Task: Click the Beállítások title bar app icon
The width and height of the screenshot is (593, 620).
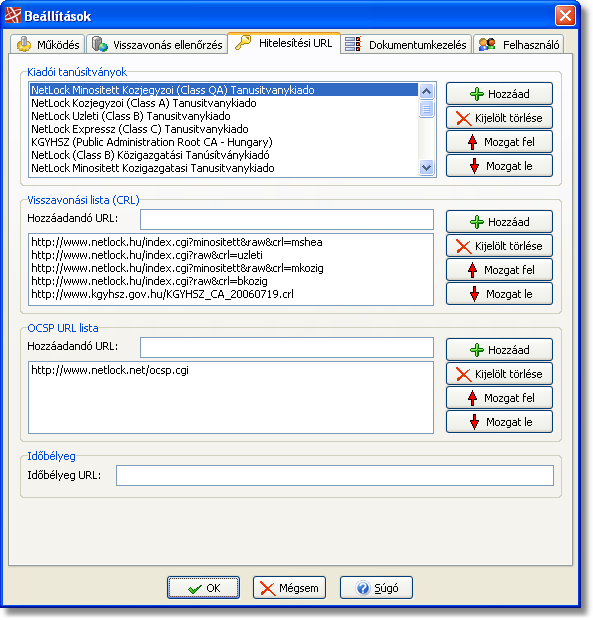Action: click(x=13, y=16)
